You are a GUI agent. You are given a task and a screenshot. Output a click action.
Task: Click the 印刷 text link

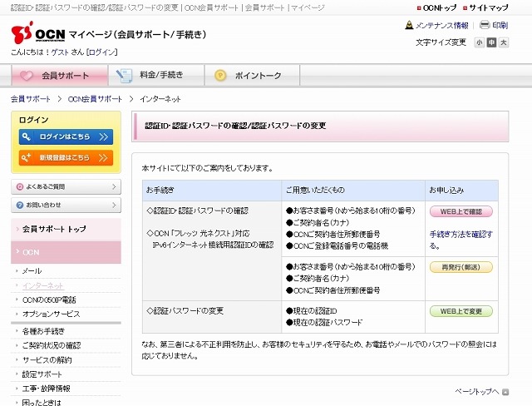click(x=500, y=25)
